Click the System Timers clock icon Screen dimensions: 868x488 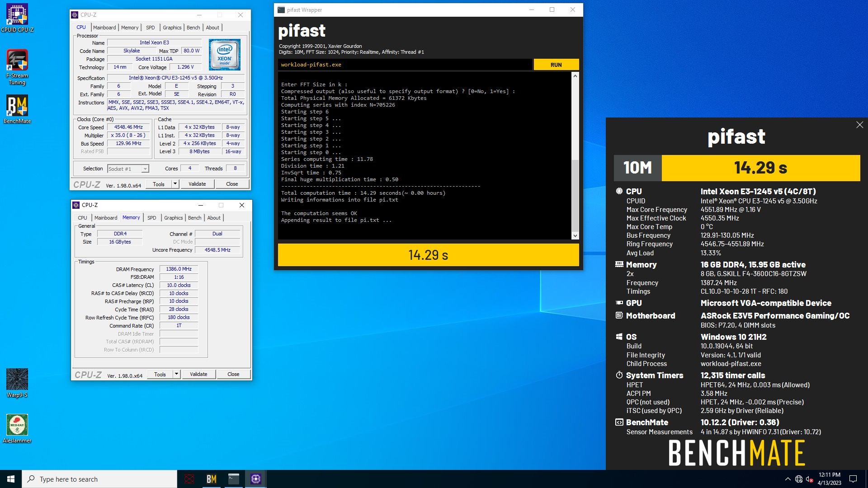click(619, 375)
